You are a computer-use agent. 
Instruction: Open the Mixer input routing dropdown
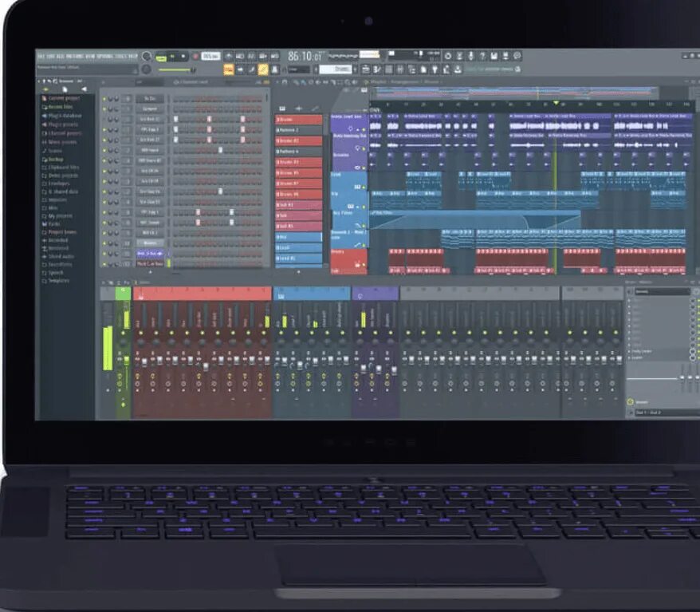663,292
